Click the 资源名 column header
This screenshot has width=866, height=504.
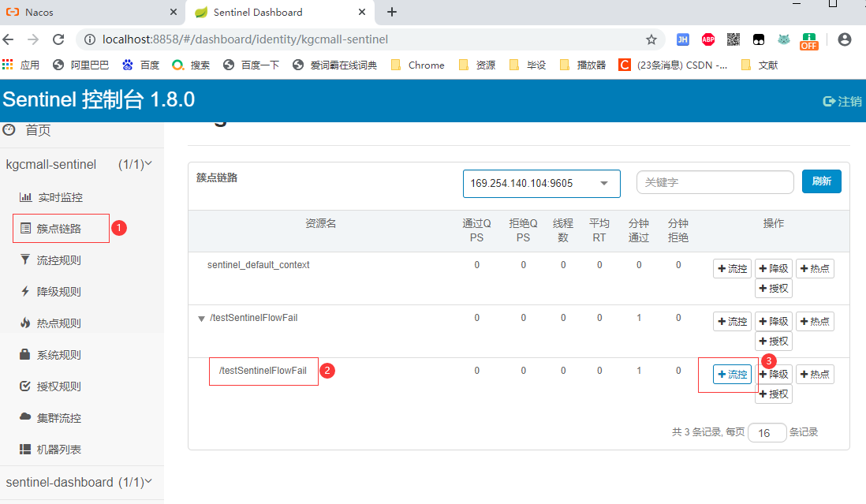coord(320,223)
